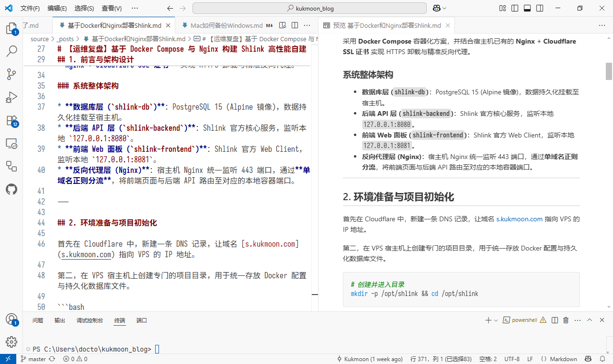Close the terminal panel
The height and width of the screenshot is (364, 613).
(602, 320)
